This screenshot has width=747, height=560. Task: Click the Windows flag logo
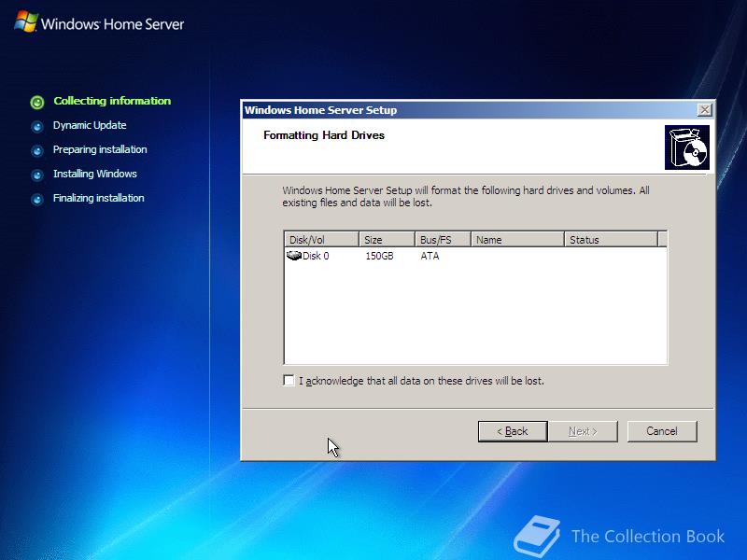tap(26, 21)
